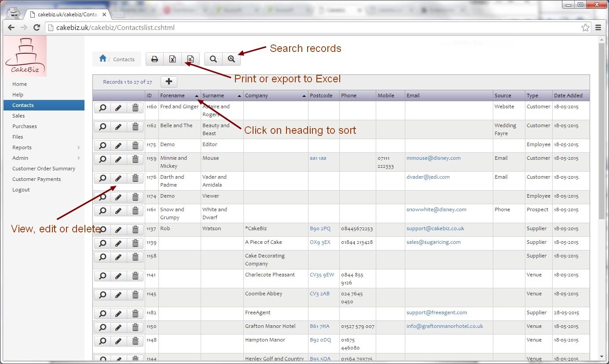The height and width of the screenshot is (364, 609).
Task: Expand the Admin sidebar section
Action: [19, 158]
